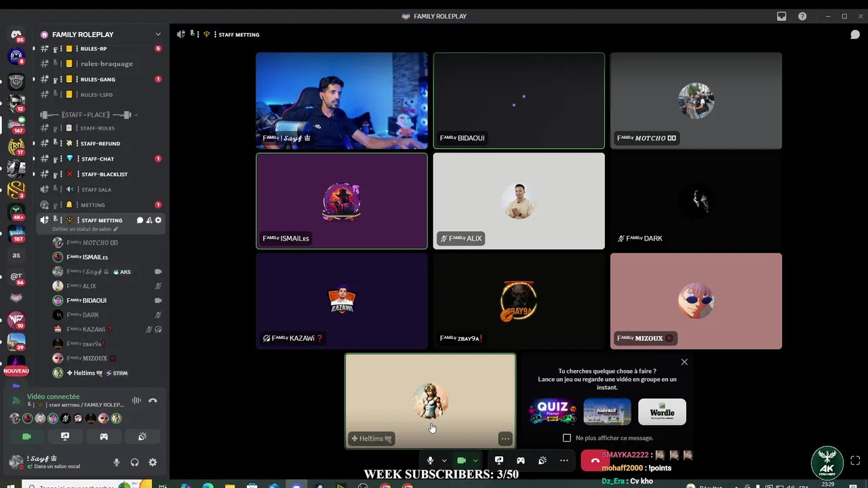The height and width of the screenshot is (488, 868).
Task: Open the 'as' server in server list
Action: [x=16, y=256]
